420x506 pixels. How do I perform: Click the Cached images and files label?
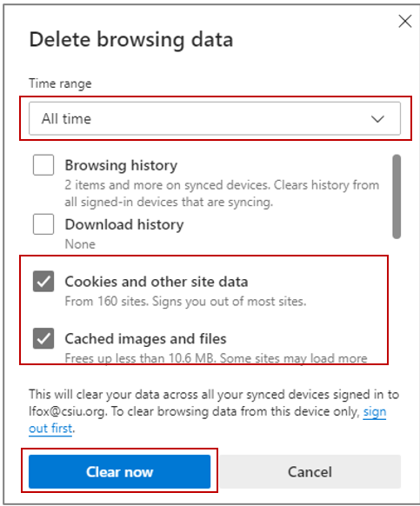click(x=145, y=339)
